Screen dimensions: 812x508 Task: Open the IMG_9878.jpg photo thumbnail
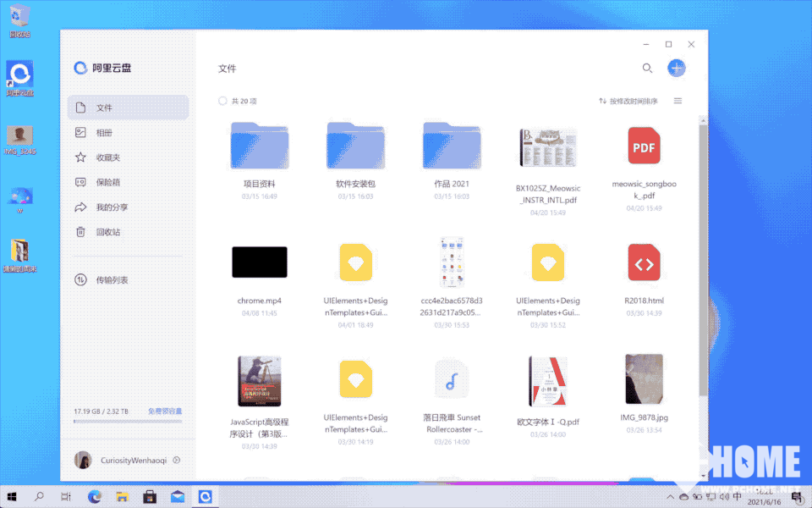(x=644, y=379)
